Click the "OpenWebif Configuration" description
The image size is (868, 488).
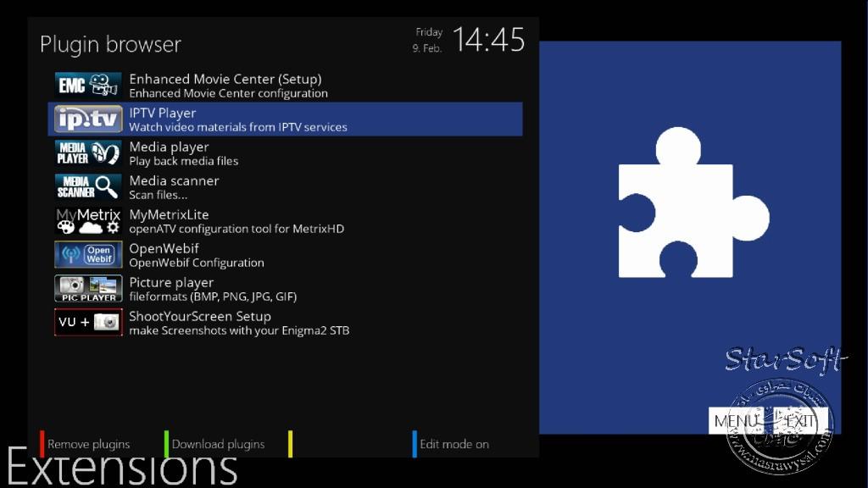(x=197, y=263)
